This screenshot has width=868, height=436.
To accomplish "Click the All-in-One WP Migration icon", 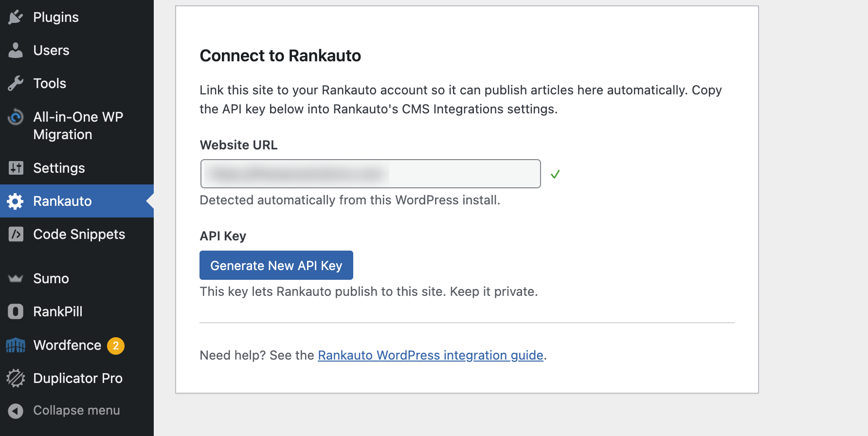I will pos(16,117).
